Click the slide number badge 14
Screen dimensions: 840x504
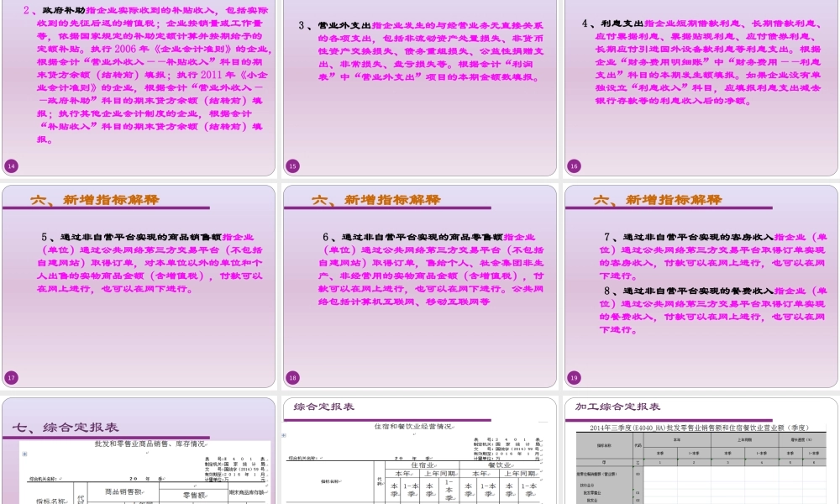click(11, 166)
